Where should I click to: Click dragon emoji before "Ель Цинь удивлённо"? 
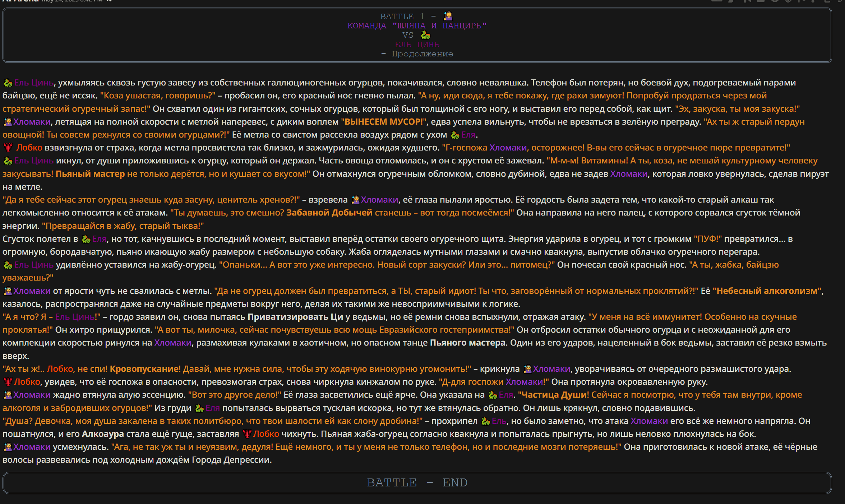point(8,265)
